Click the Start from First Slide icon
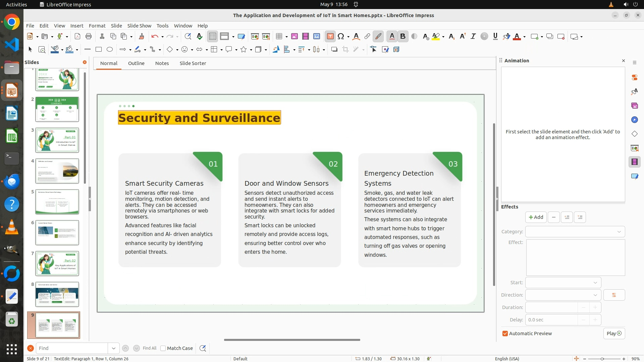Image resolution: width=644 pixels, height=362 pixels. pyautogui.click(x=255, y=37)
